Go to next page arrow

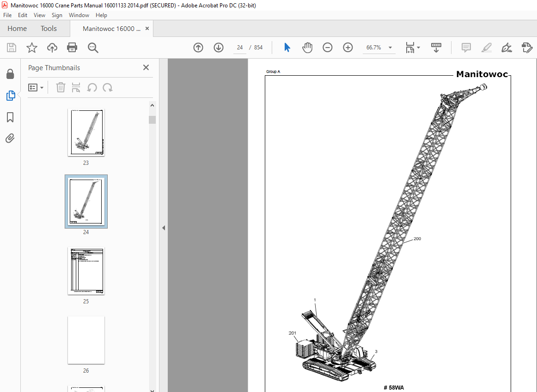click(219, 48)
